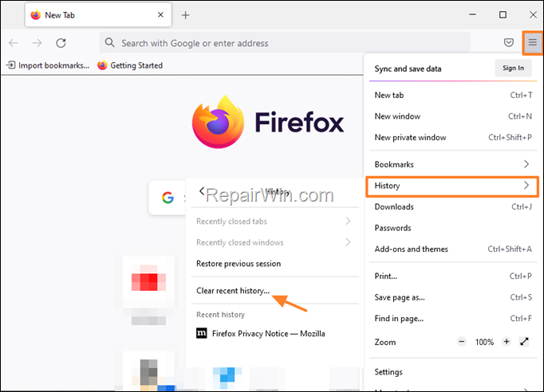Open the blue pixelated top site thumbnail
The height and width of the screenshot is (392, 544).
(x=227, y=378)
